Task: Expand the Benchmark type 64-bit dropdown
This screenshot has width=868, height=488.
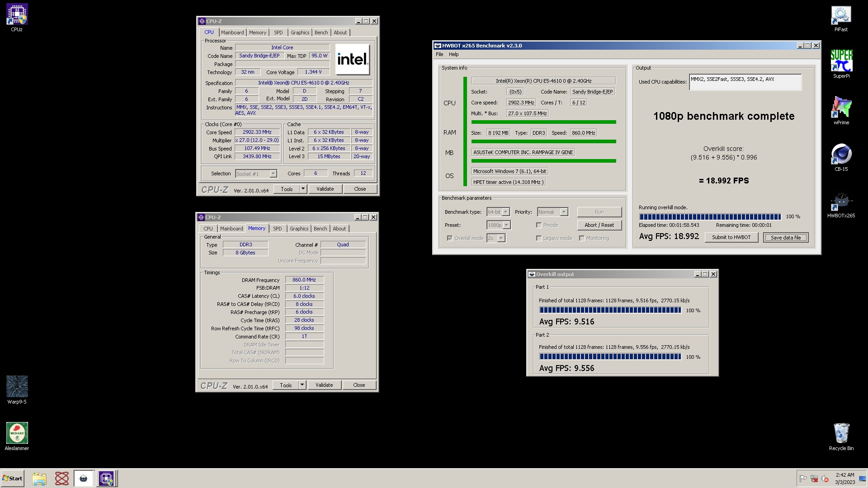Action: pos(505,212)
